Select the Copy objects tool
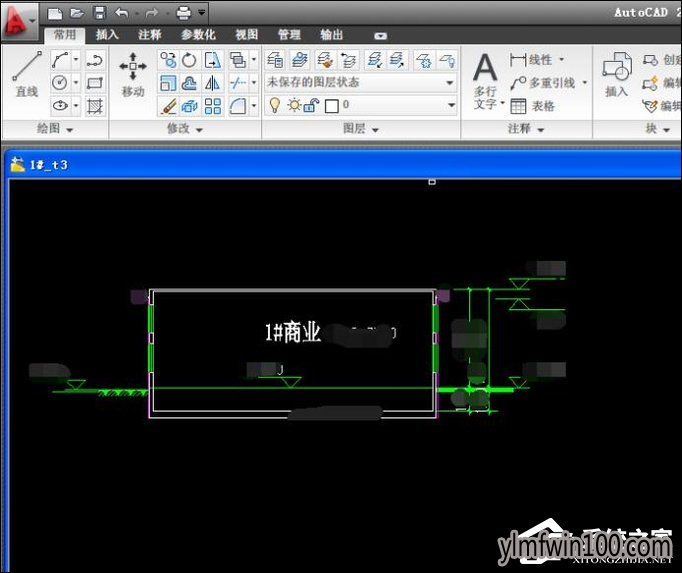 click(168, 60)
